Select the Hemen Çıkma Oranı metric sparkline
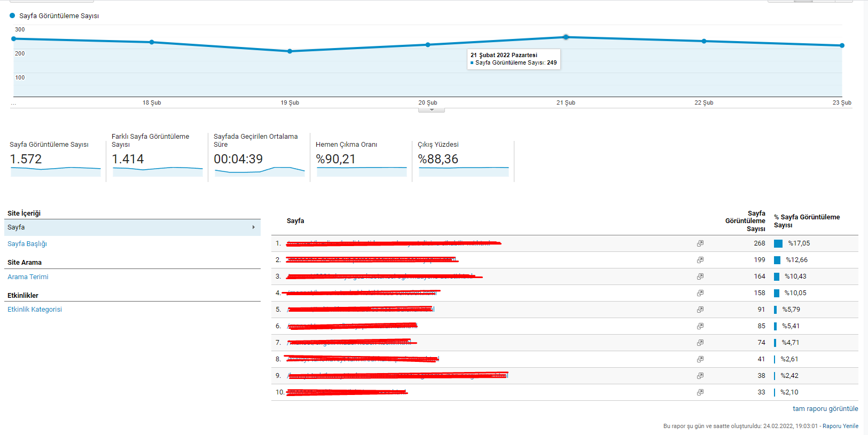868x435 pixels. click(x=362, y=171)
